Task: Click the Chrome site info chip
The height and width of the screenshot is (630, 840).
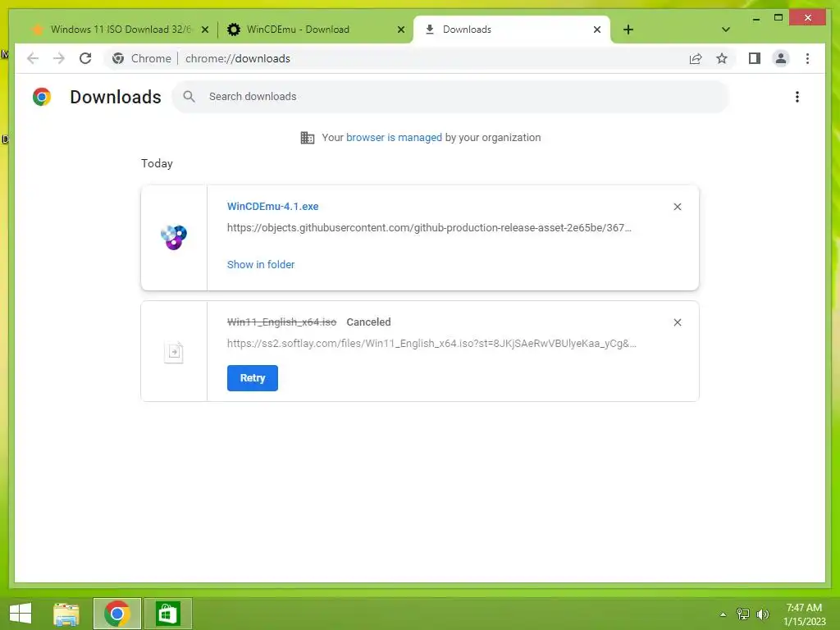Action: pos(141,58)
